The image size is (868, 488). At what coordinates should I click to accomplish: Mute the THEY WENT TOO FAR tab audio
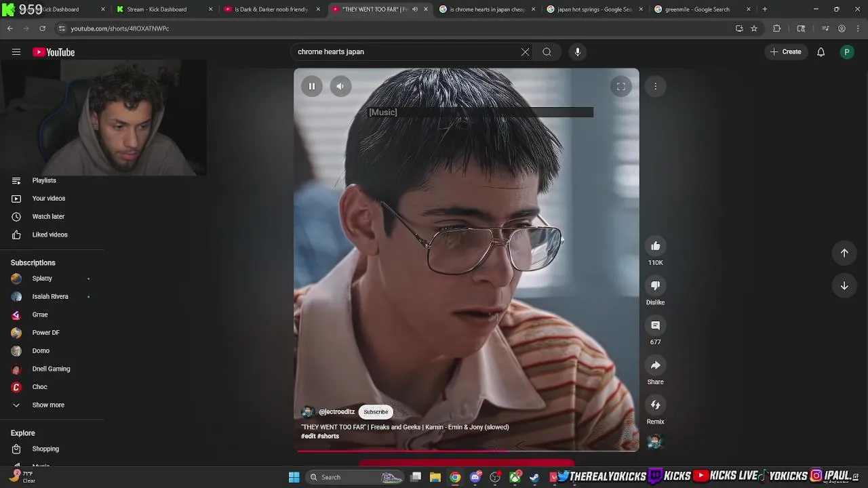pos(415,9)
